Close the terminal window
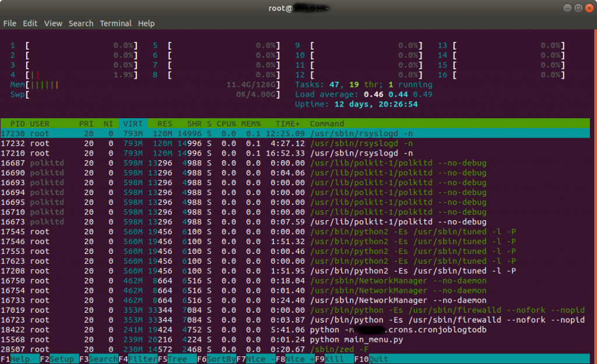Screen dimensions: 597x364 pyautogui.click(x=589, y=8)
